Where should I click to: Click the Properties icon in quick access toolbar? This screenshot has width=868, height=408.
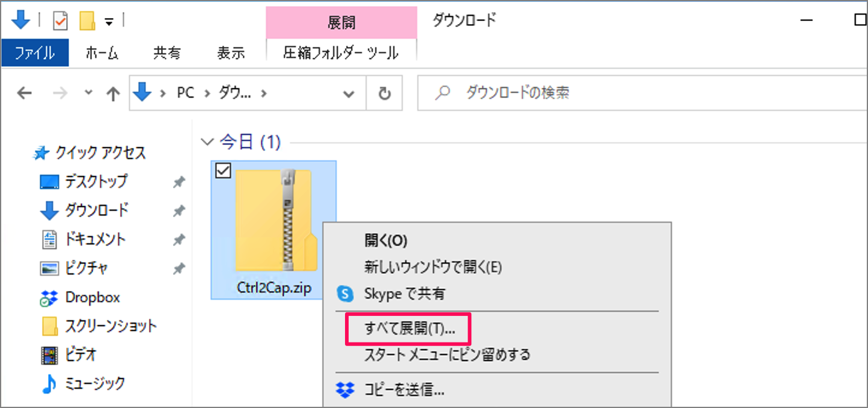[60, 20]
